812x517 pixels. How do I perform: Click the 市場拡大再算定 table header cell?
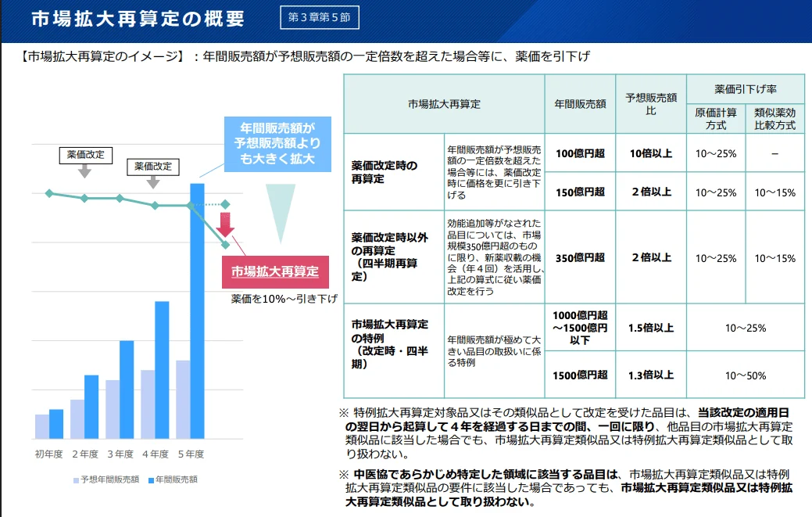tap(445, 104)
